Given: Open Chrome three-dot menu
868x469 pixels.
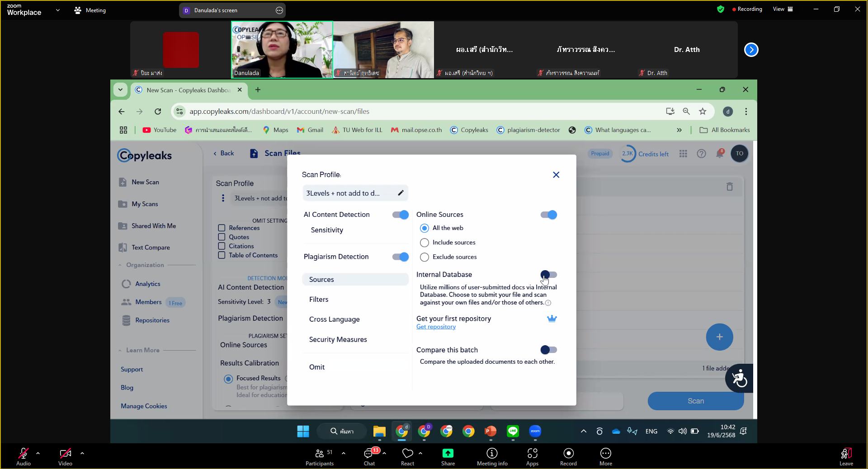Looking at the screenshot, I should [746, 112].
